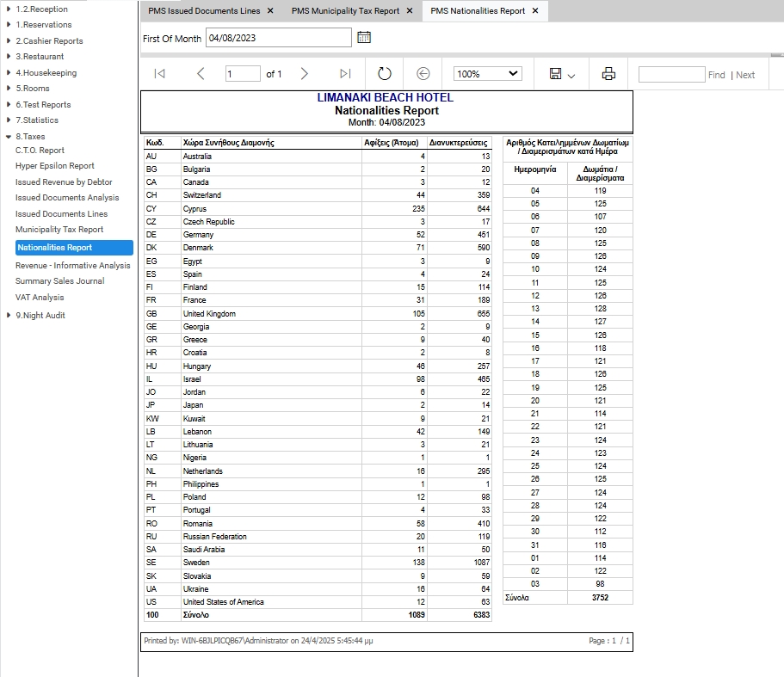
Task: Click the Printed by footer text
Action: pyautogui.click(x=258, y=641)
